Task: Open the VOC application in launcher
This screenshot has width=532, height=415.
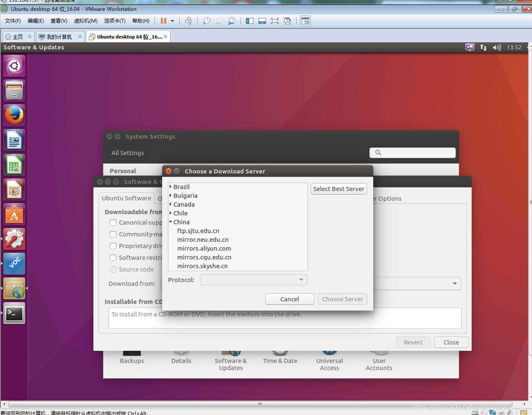Action: click(x=14, y=264)
